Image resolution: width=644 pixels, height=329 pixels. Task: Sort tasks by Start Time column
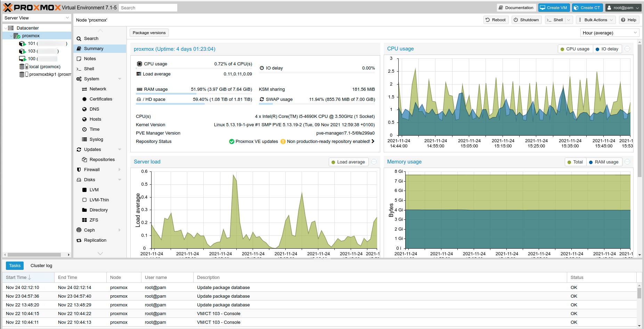[28, 278]
